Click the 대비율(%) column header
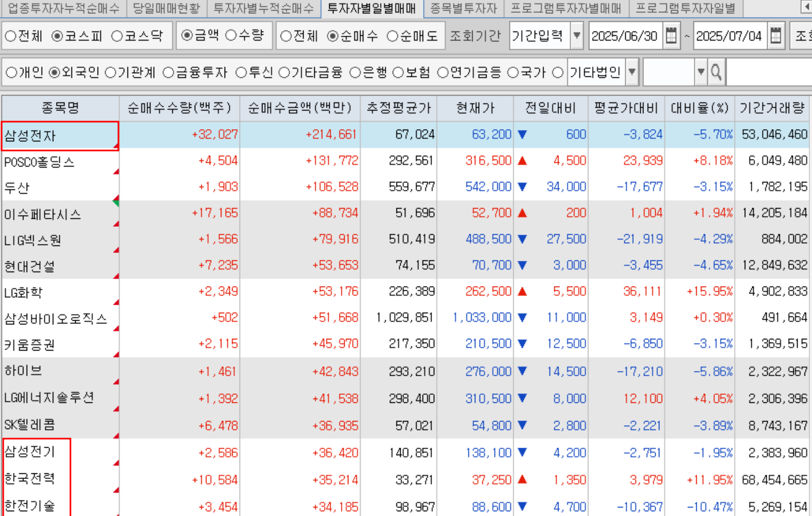The height and width of the screenshot is (516, 812). click(699, 108)
